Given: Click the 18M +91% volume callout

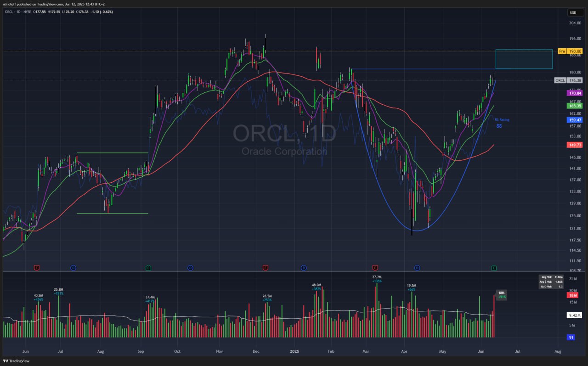Looking at the screenshot, I should 502,295.
